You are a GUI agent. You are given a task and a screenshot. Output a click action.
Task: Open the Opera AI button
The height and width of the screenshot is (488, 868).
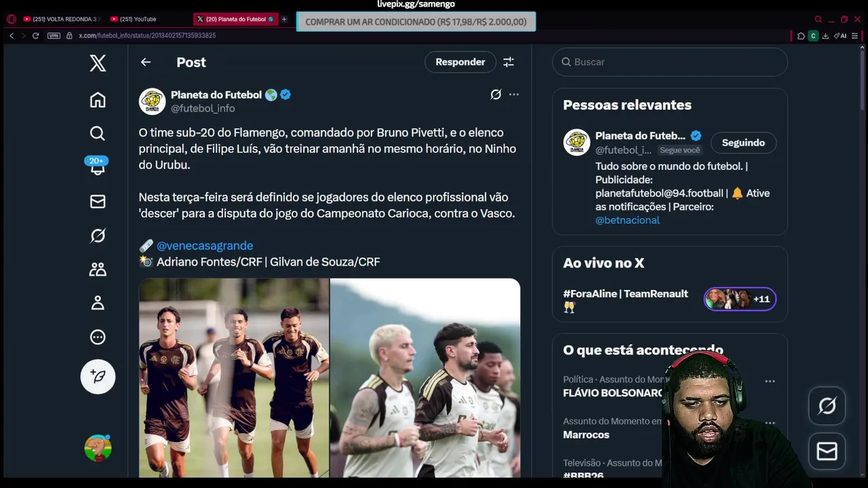[841, 36]
